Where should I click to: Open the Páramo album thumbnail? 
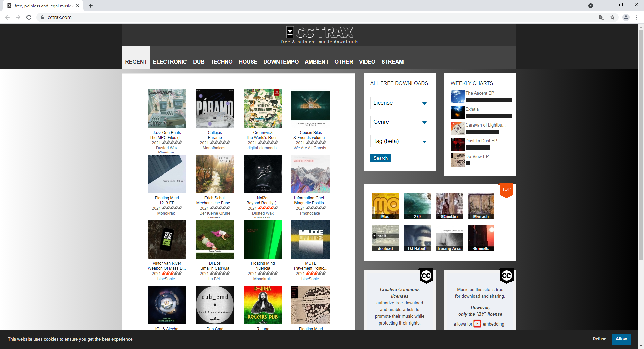[215, 108]
